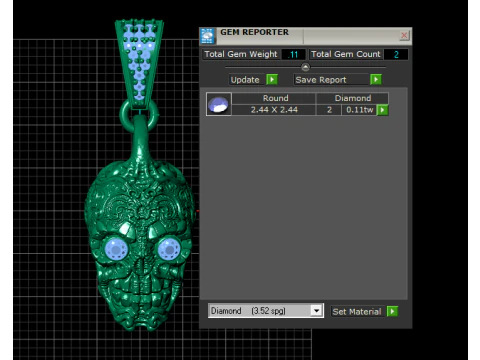Image resolution: width=480 pixels, height=360 pixels.
Task: Click the green arrow next to Update
Action: pos(272,80)
